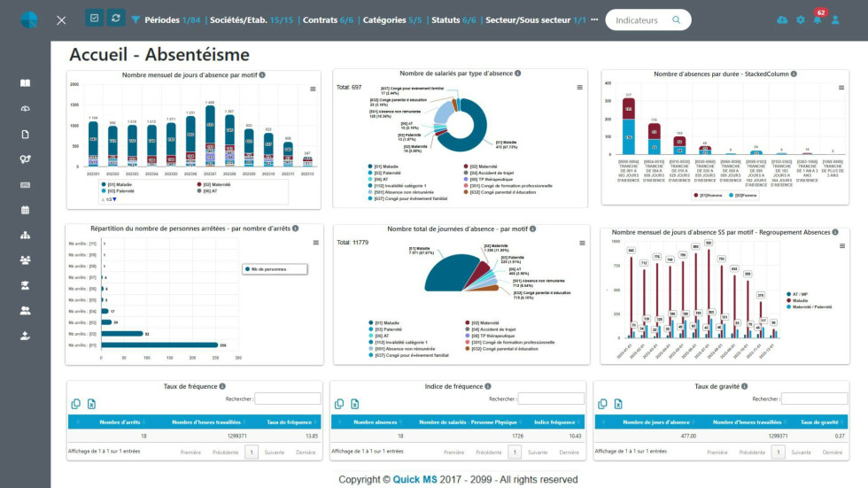Image resolution: width=868 pixels, height=488 pixels.
Task: Open the cloud download icon in header
Action: [x=782, y=19]
